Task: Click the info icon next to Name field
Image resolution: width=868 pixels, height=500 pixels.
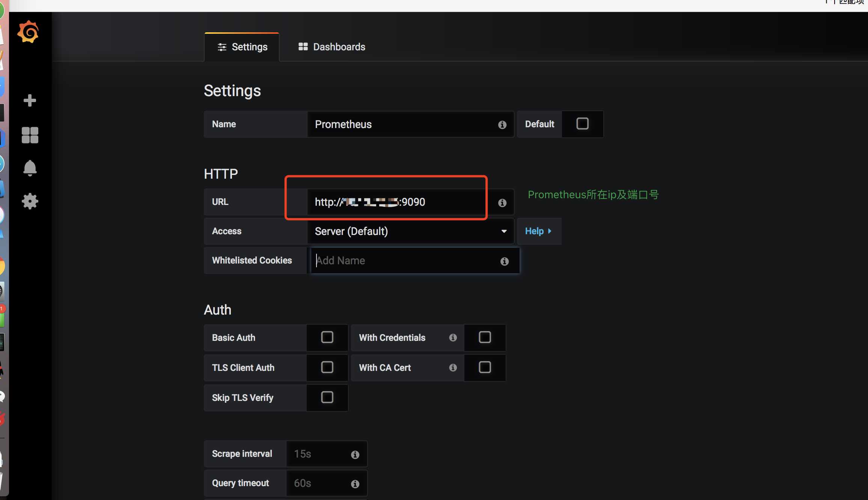Action: [502, 125]
